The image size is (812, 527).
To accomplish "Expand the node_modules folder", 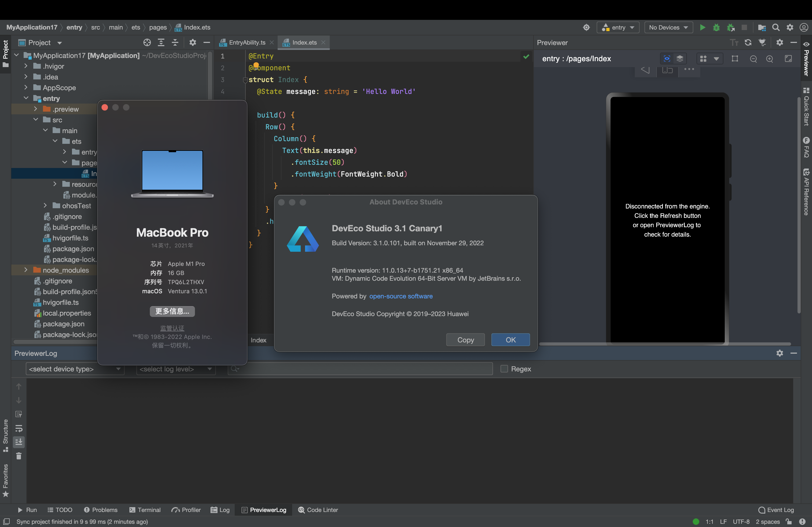I will (x=26, y=270).
